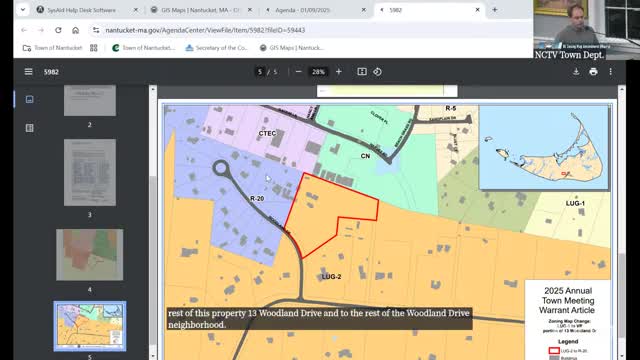This screenshot has height=360, width=640.
Task: Select the page 3 thumbnail
Action: 90,172
